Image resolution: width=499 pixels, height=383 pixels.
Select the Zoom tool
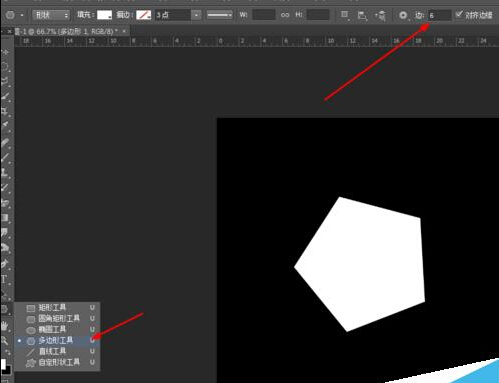click(x=5, y=341)
